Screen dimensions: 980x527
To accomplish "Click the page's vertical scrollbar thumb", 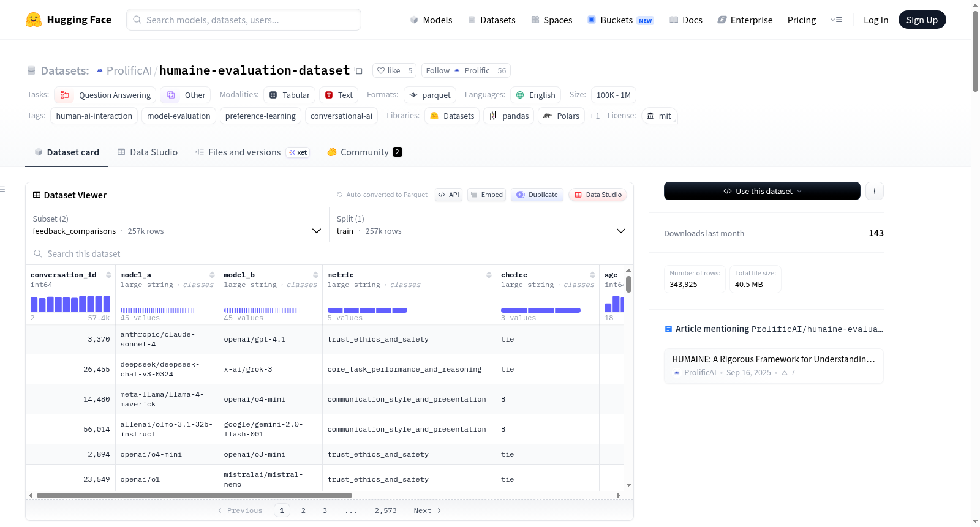I will point(975,51).
